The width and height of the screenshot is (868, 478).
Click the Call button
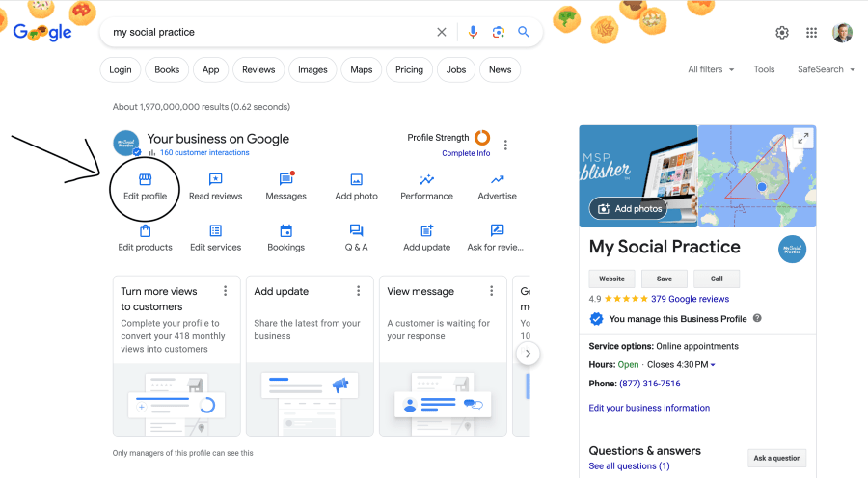(717, 279)
